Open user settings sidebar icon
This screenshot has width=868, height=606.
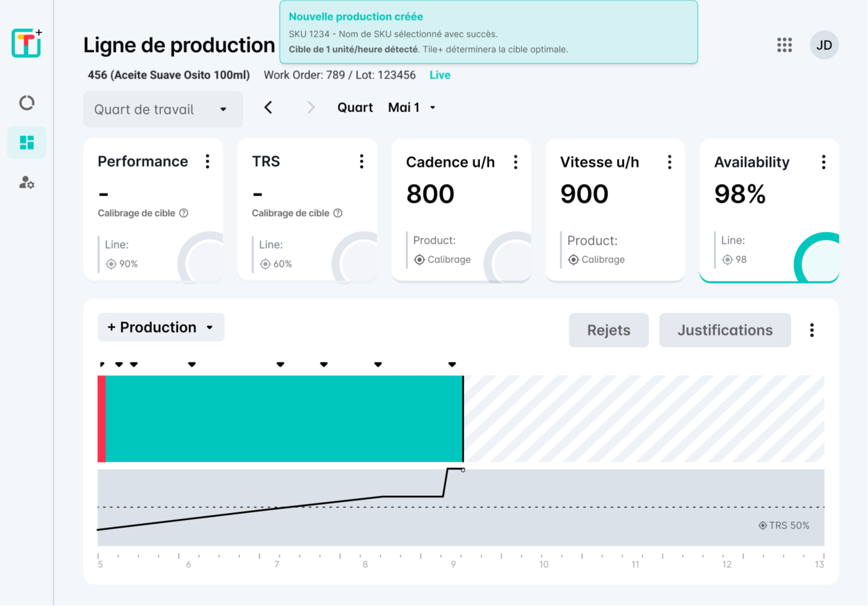coord(27,182)
